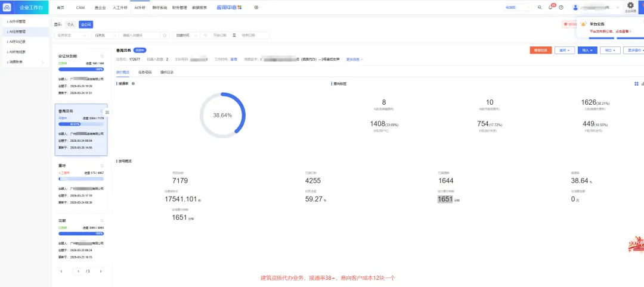This screenshot has height=287, width=644.
Task: Go to next page of task list
Action: click(101, 272)
